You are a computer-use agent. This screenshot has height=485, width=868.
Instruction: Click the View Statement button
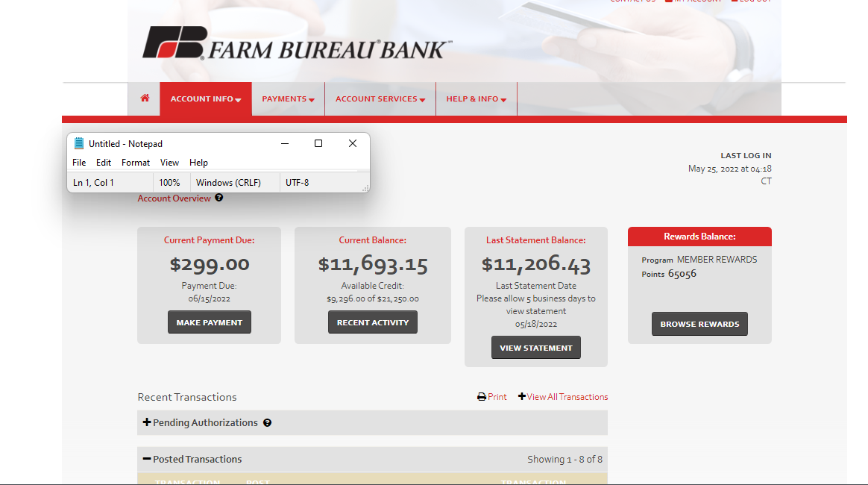point(536,348)
